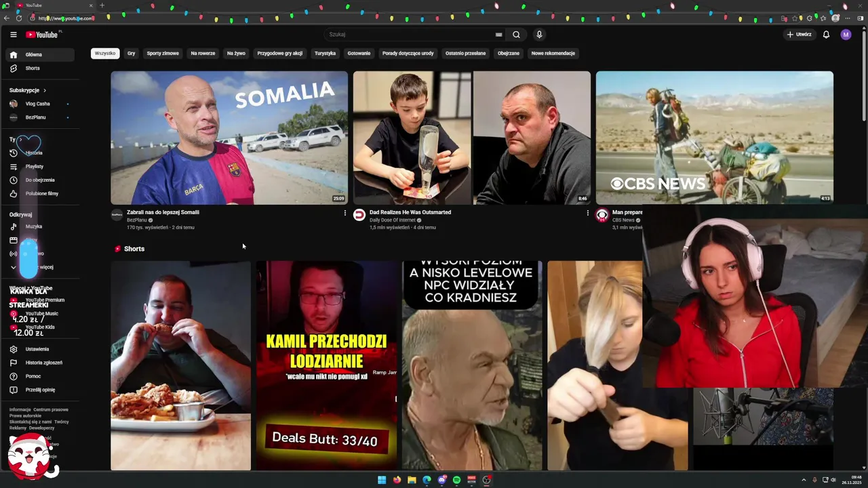This screenshot has height=488, width=868.
Task: Select the Na żywo chip
Action: (x=236, y=54)
